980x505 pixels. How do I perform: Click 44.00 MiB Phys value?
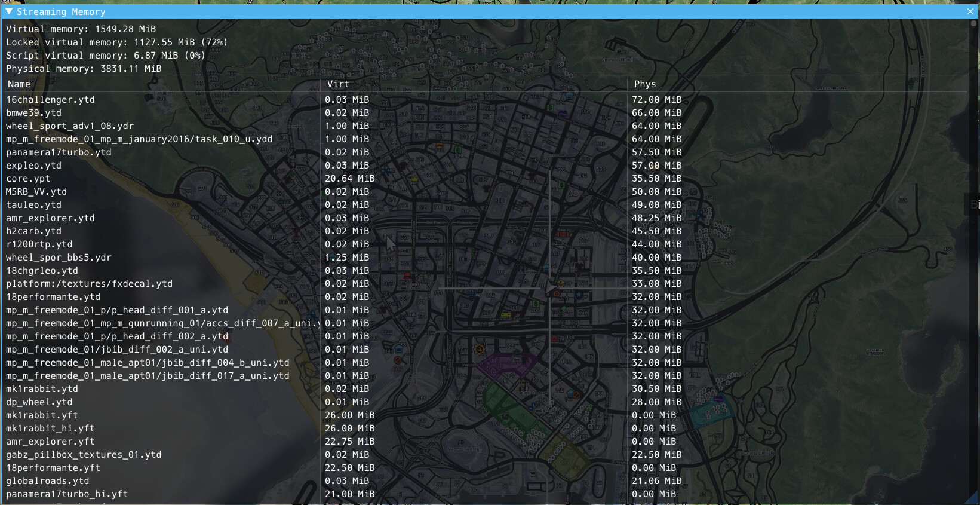(657, 244)
